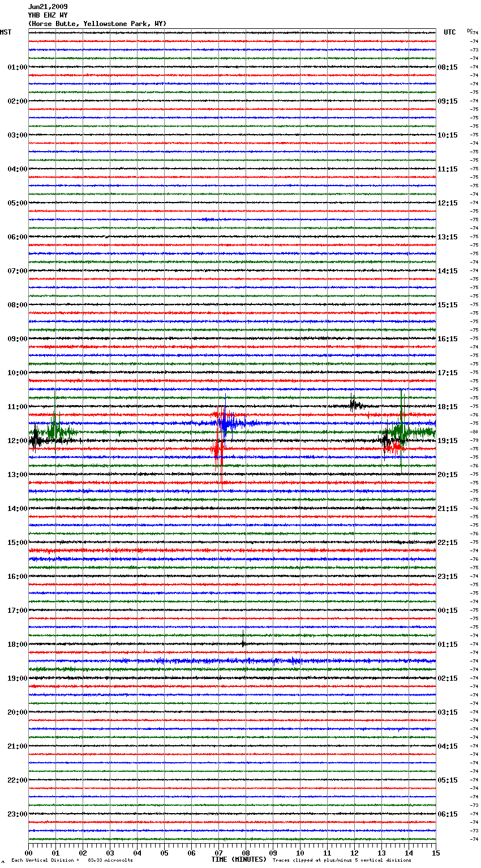Click the 00:15 UTC time label
The height and width of the screenshot is (868, 481).
[x=448, y=611]
